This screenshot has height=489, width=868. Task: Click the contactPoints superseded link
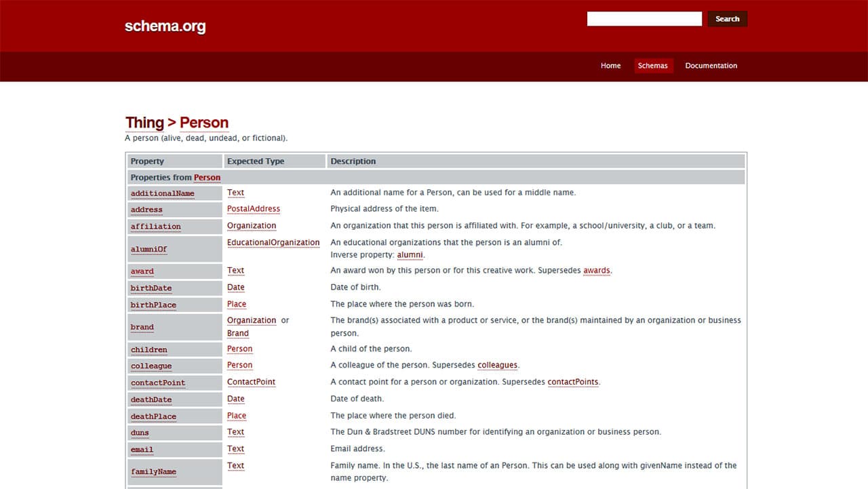point(573,382)
